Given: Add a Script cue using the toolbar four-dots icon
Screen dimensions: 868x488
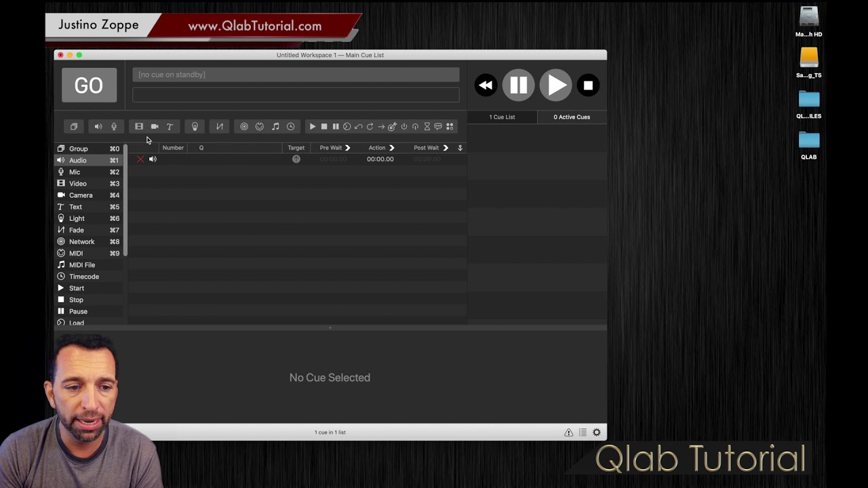Looking at the screenshot, I should 450,127.
